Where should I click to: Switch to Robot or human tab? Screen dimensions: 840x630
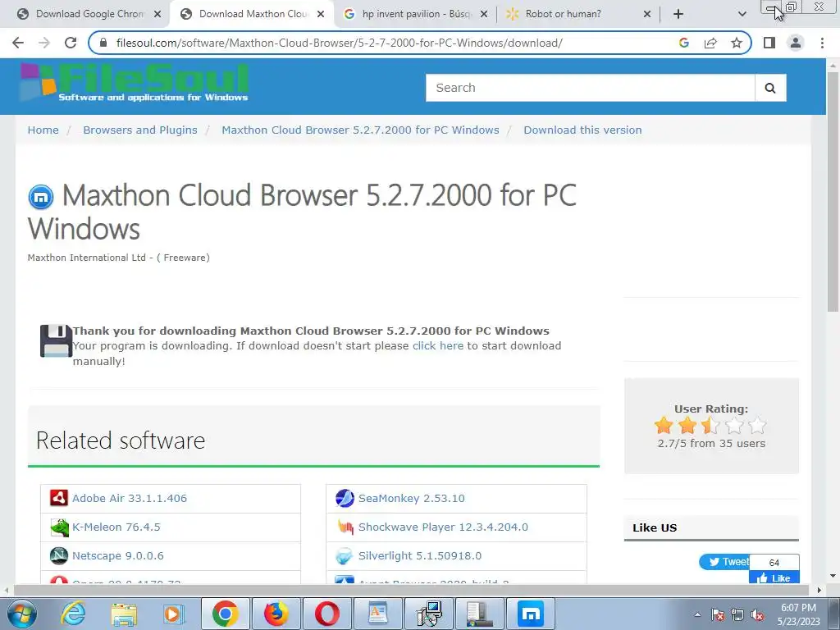[x=563, y=14]
